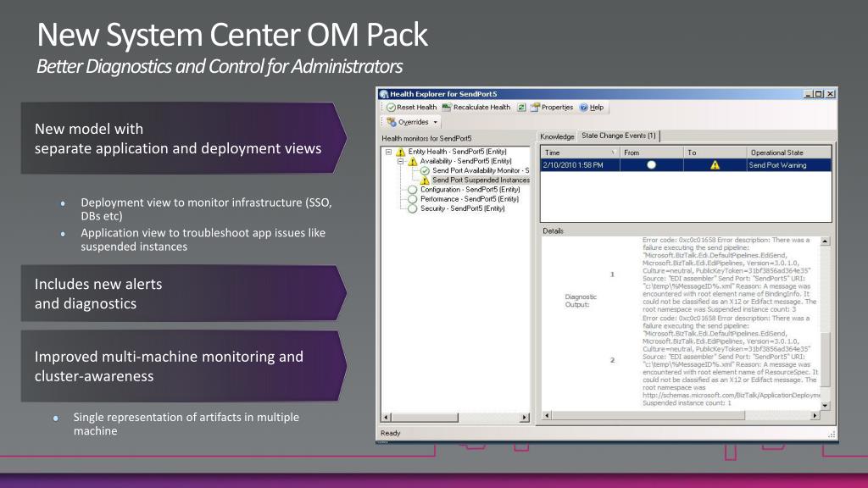Click the To column header
The width and height of the screenshot is (868, 488).
tap(715, 152)
